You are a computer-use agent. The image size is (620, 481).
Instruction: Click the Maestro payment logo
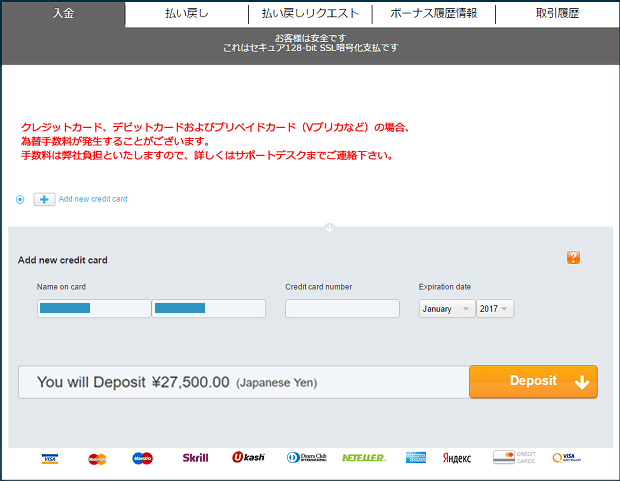(x=142, y=458)
